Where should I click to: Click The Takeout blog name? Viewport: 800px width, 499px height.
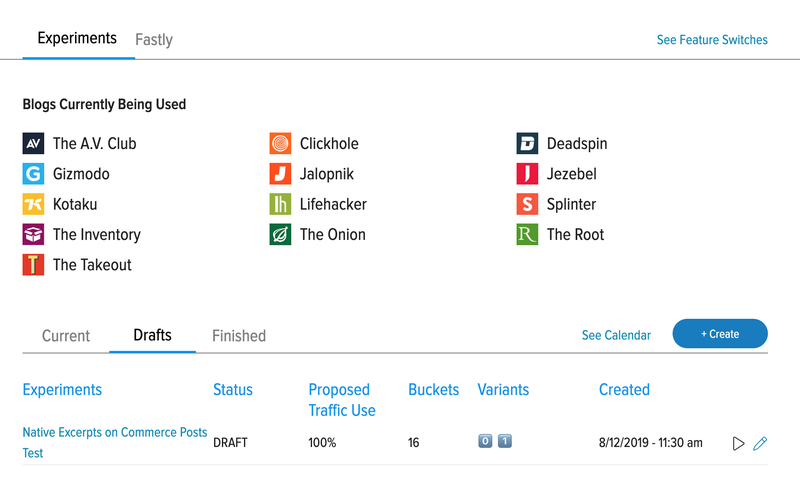click(92, 265)
